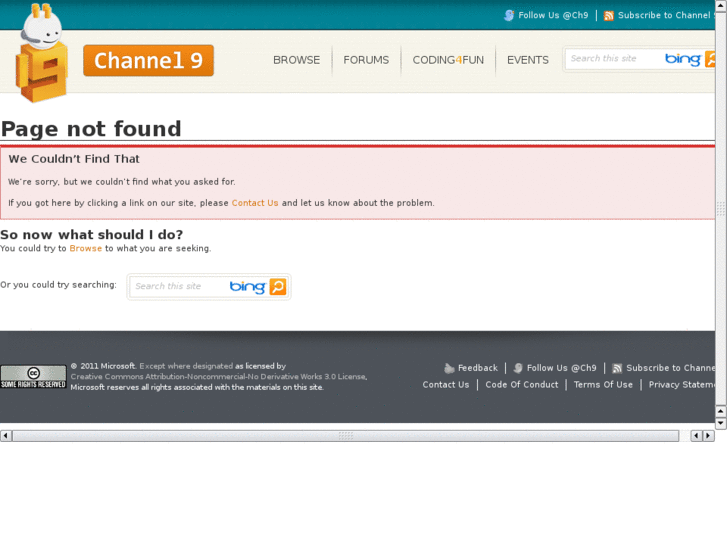Click Creative Commons Some Rights Reserved badge
Viewport: 727px width, 545px height.
[x=33, y=377]
